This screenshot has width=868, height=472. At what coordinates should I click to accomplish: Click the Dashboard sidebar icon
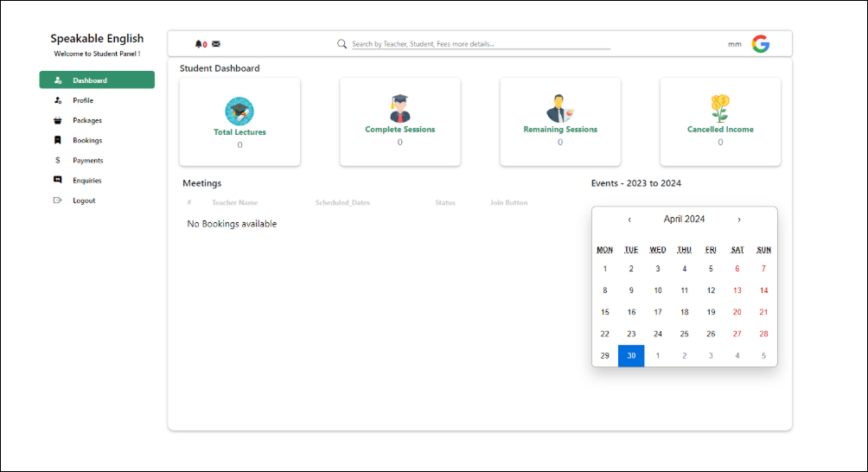point(58,80)
